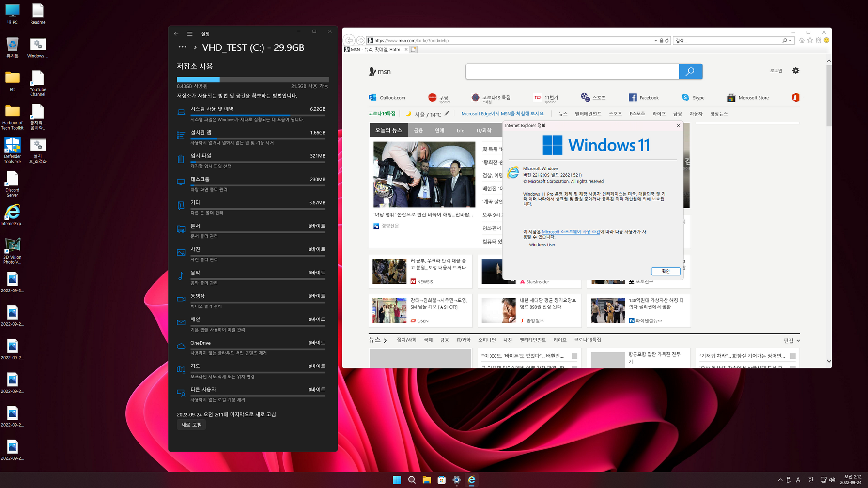Click the 로그인 link on MSN

[776, 71]
